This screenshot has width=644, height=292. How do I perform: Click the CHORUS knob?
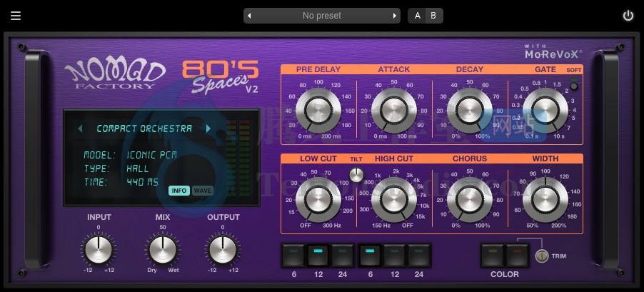pos(470,200)
